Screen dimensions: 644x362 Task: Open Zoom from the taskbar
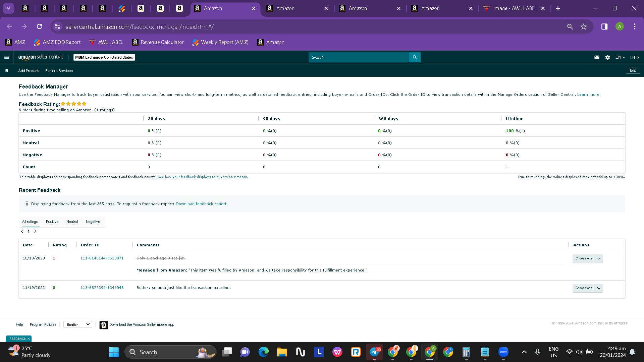(503, 352)
